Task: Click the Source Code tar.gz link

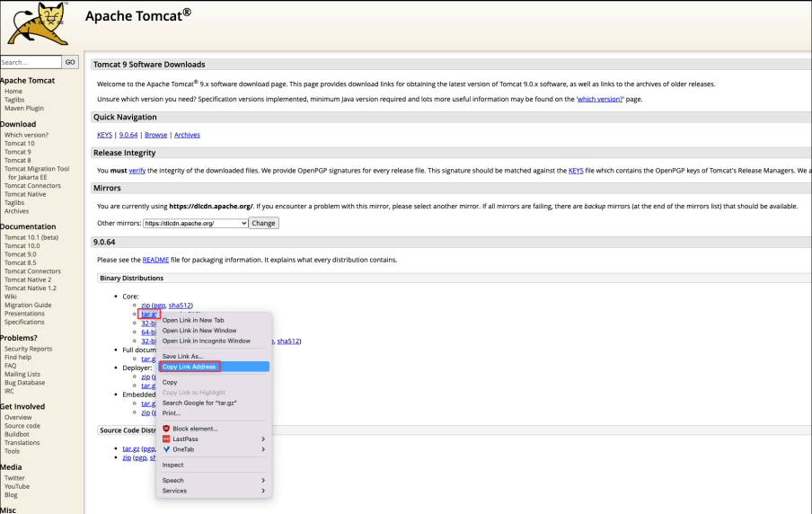Action: click(x=131, y=448)
